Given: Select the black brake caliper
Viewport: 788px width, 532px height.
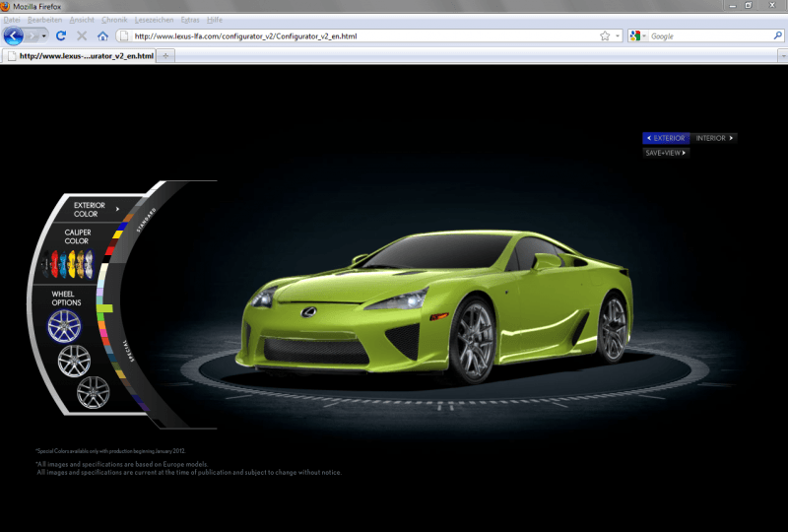Looking at the screenshot, I should click(x=45, y=264).
